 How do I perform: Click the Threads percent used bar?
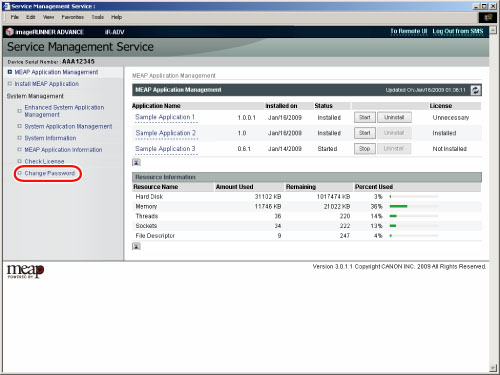[x=414, y=216]
